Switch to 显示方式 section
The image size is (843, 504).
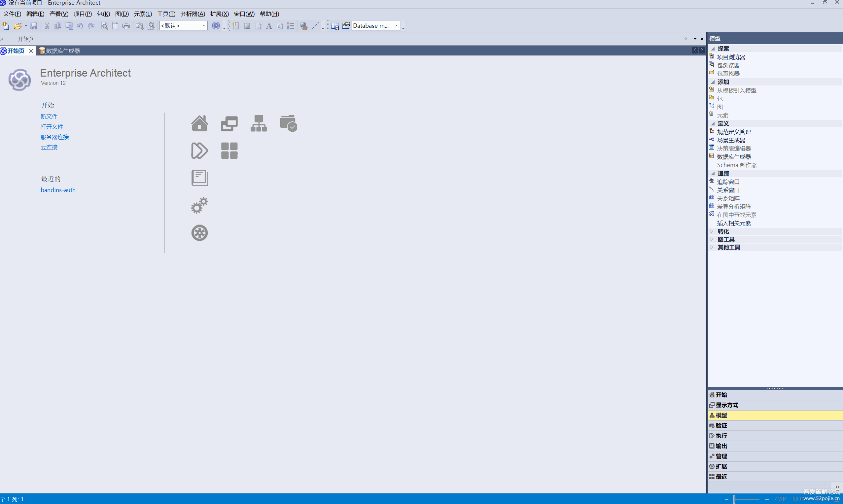pyautogui.click(x=775, y=405)
